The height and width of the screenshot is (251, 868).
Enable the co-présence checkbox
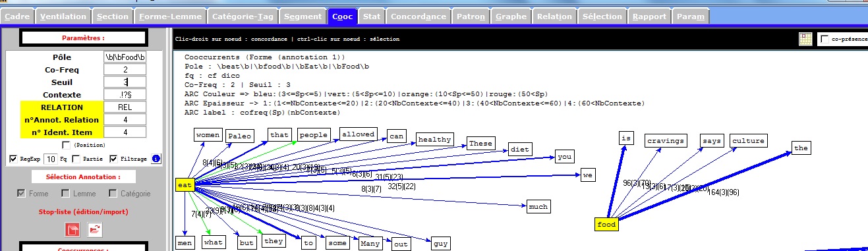tap(824, 40)
